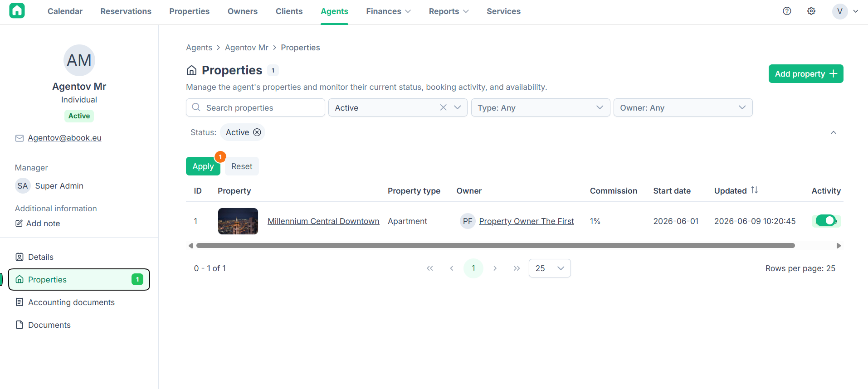Open the Active status dropdown
The image size is (868, 389).
click(x=457, y=107)
